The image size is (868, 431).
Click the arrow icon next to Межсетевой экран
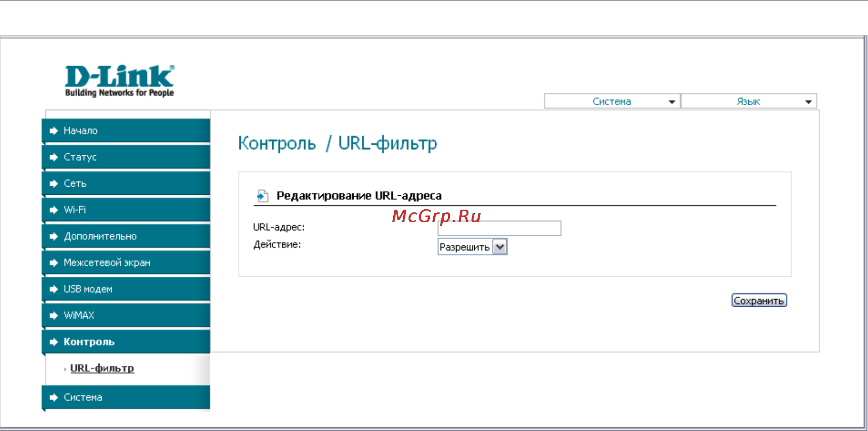point(54,263)
